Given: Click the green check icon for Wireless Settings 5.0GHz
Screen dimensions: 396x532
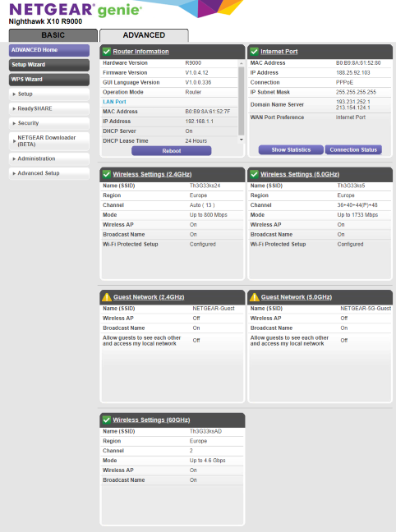Looking at the screenshot, I should (255, 174).
